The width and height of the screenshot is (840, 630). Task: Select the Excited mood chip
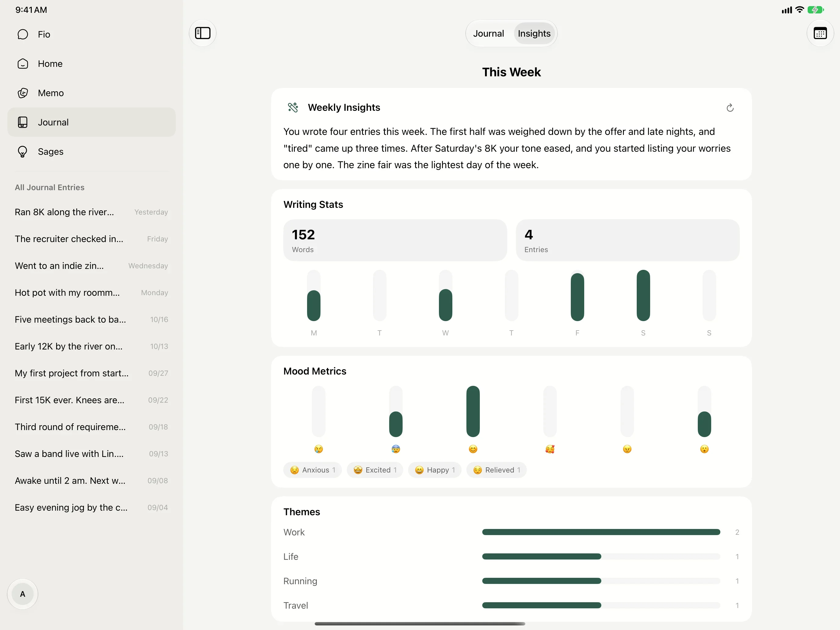point(375,470)
